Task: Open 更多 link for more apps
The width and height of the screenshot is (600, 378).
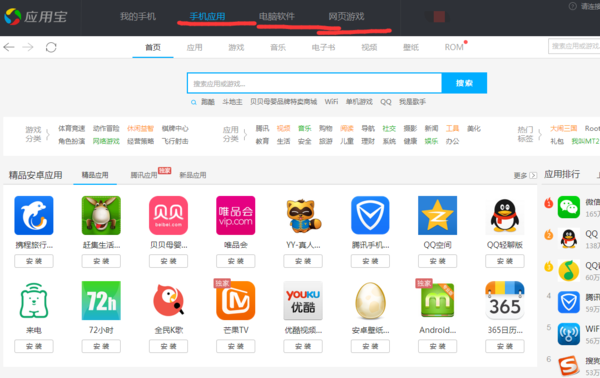Action: [x=525, y=175]
